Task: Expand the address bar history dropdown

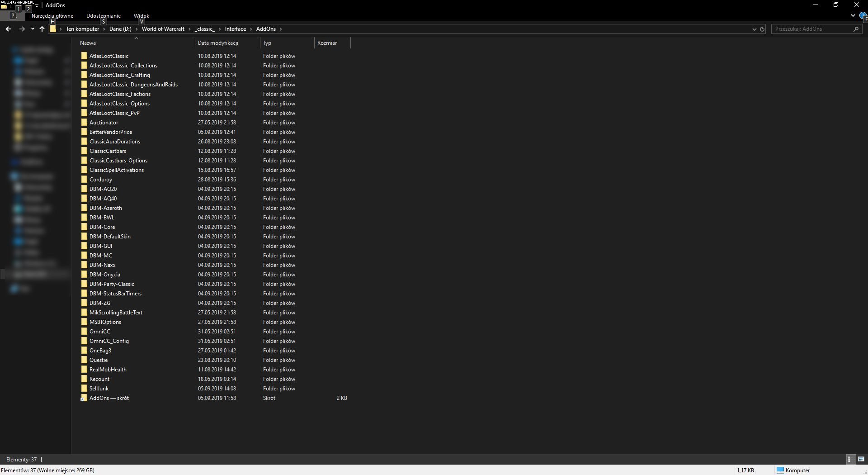Action: [x=754, y=29]
